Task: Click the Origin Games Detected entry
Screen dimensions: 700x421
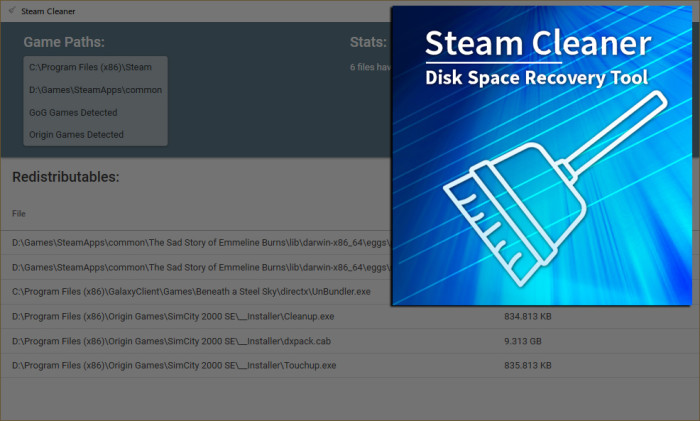Action: (x=76, y=134)
